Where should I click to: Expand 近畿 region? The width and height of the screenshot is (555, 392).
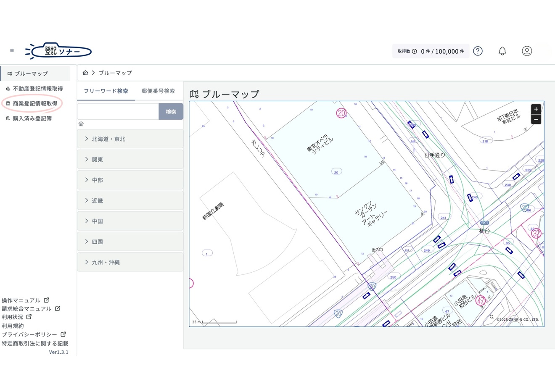[130, 200]
